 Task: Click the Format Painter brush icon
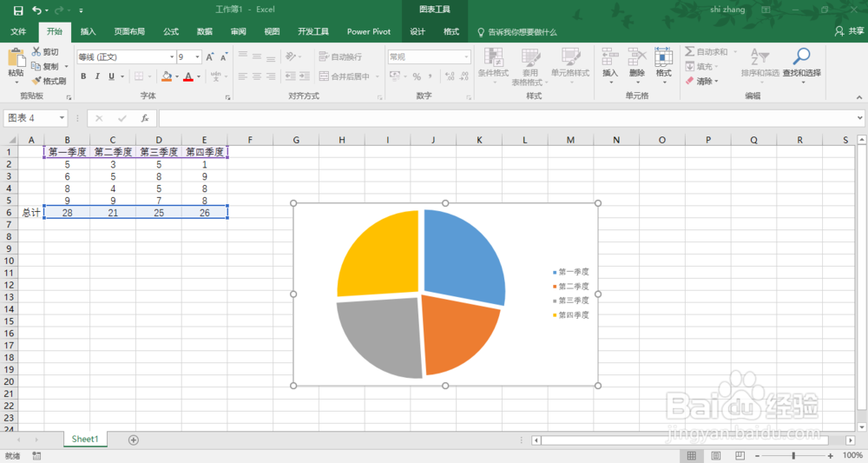36,81
